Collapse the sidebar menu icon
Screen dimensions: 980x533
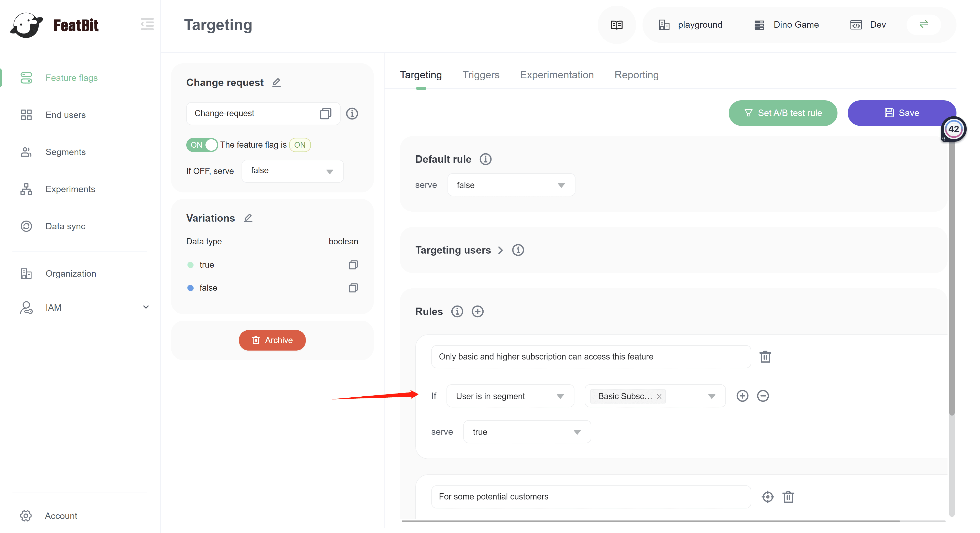[147, 24]
